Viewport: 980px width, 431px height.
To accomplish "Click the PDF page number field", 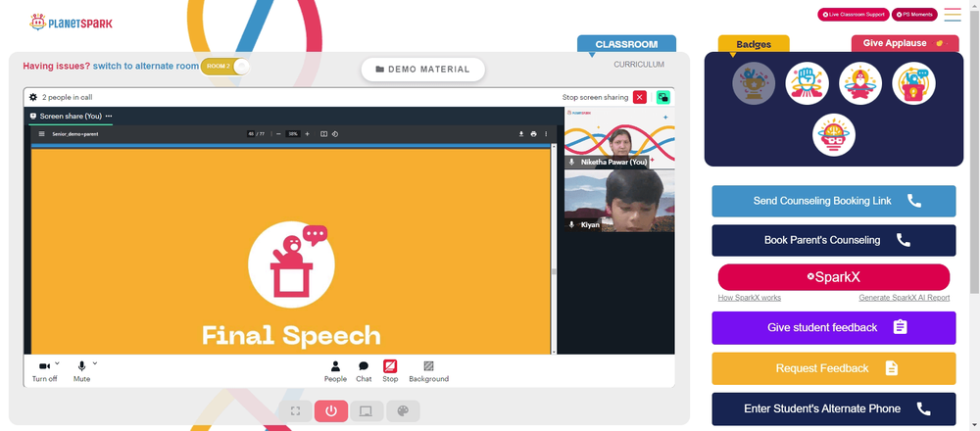I will pos(251,133).
